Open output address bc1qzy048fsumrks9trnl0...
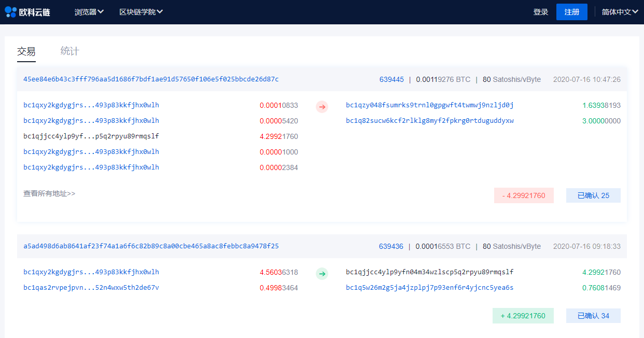Screen dimensions: 644x338 [430, 105]
